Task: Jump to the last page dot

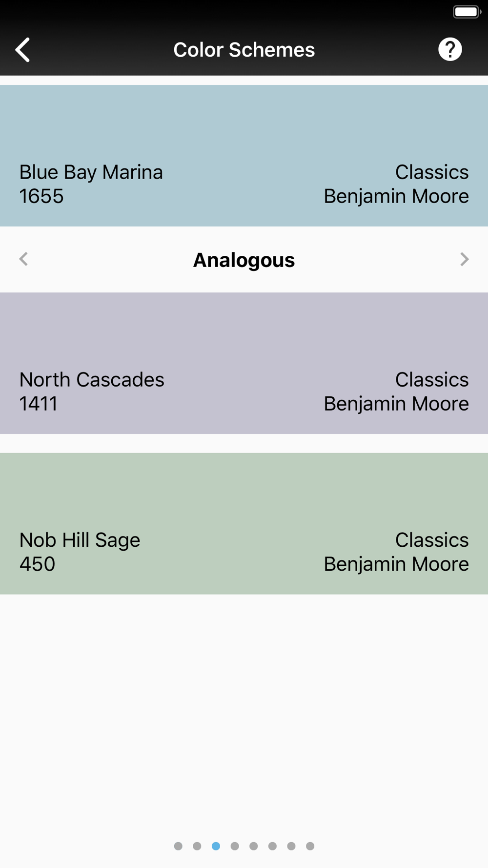Action: [310, 846]
